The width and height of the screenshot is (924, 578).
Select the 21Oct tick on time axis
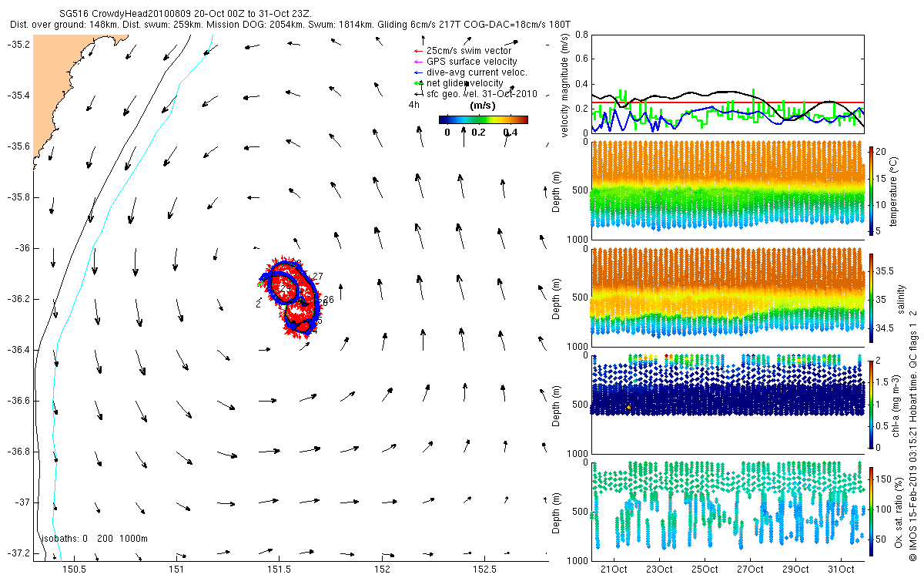click(x=614, y=570)
